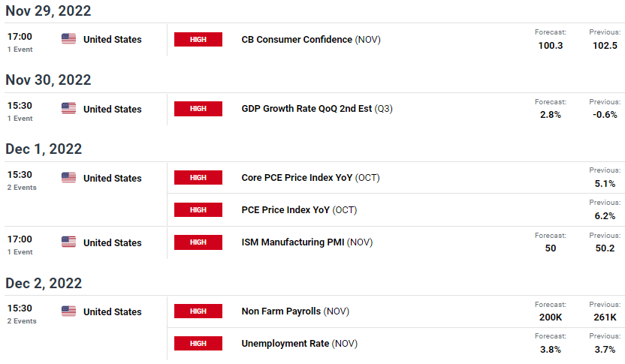Open Core PCE Price Index YoY event

pyautogui.click(x=310, y=178)
